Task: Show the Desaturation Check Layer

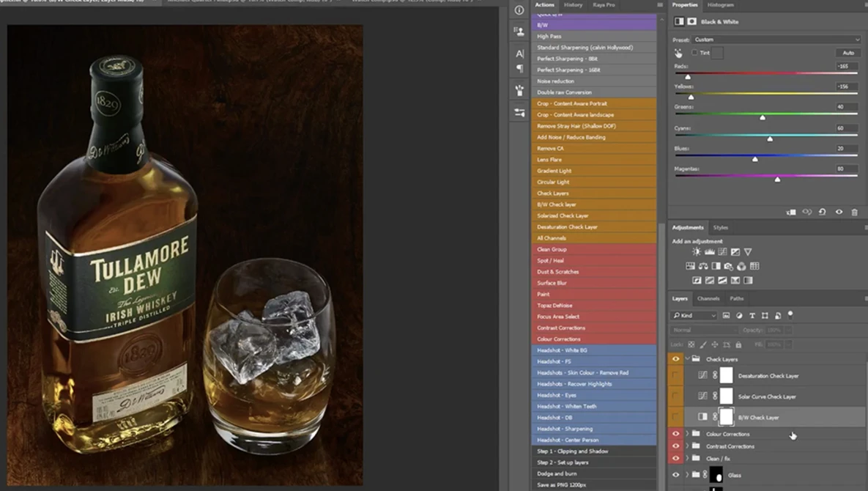Action: (675, 375)
